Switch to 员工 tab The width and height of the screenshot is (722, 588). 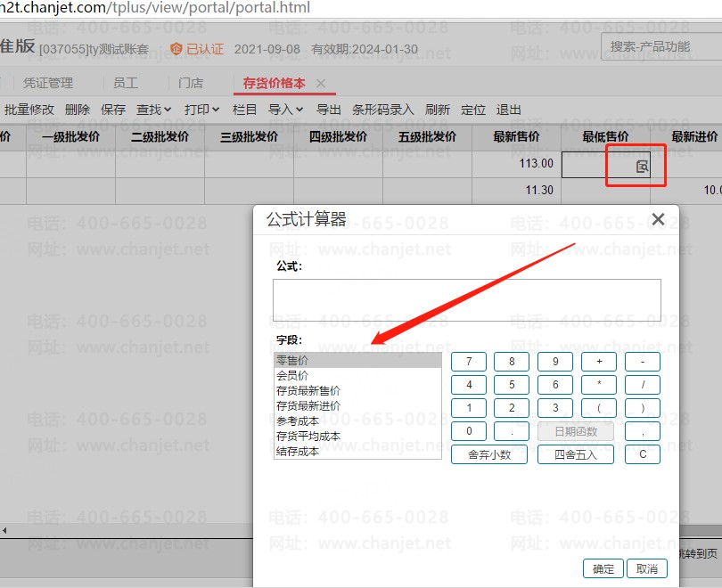coord(126,83)
